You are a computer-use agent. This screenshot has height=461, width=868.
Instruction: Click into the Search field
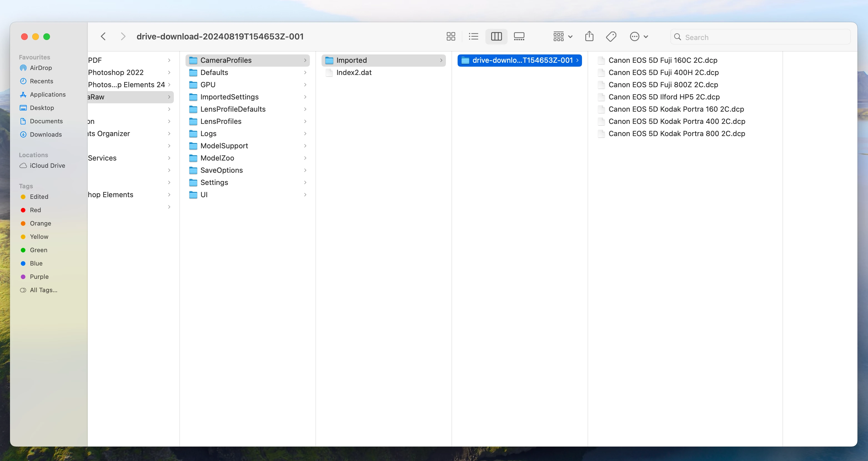click(762, 37)
